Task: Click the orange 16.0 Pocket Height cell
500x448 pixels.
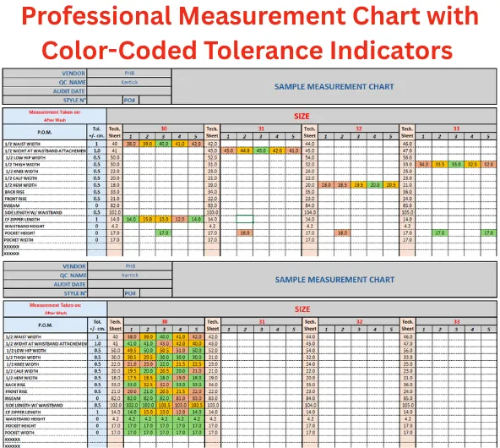Action: 245,233
